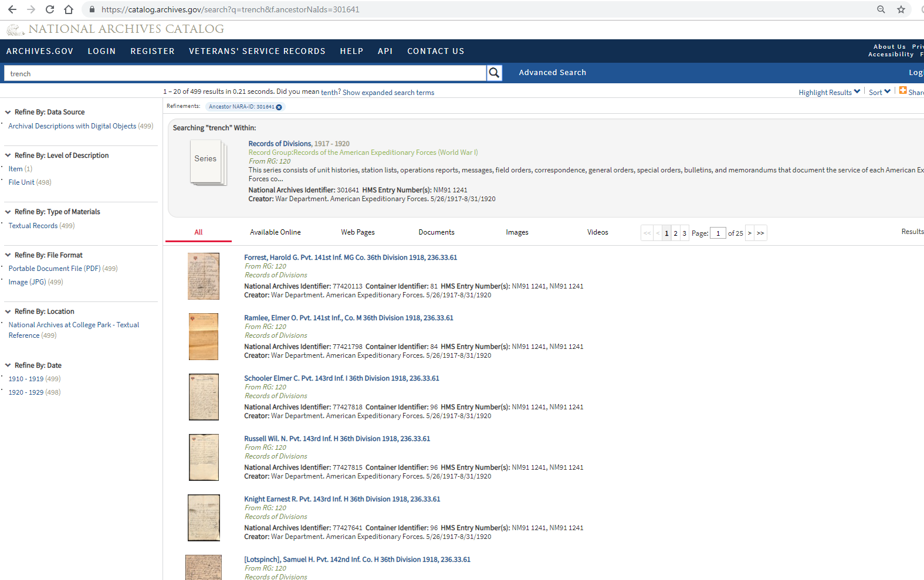Filter by File Unit level
The width and height of the screenshot is (924, 580).
coord(21,182)
